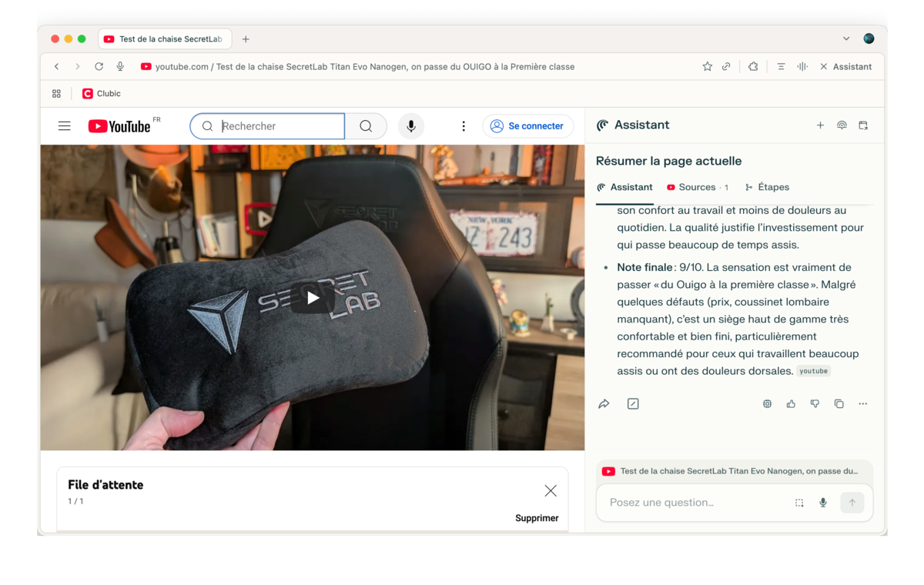Switch to the Assistant answer tab
The width and height of the screenshot is (924, 585).
pyautogui.click(x=624, y=187)
